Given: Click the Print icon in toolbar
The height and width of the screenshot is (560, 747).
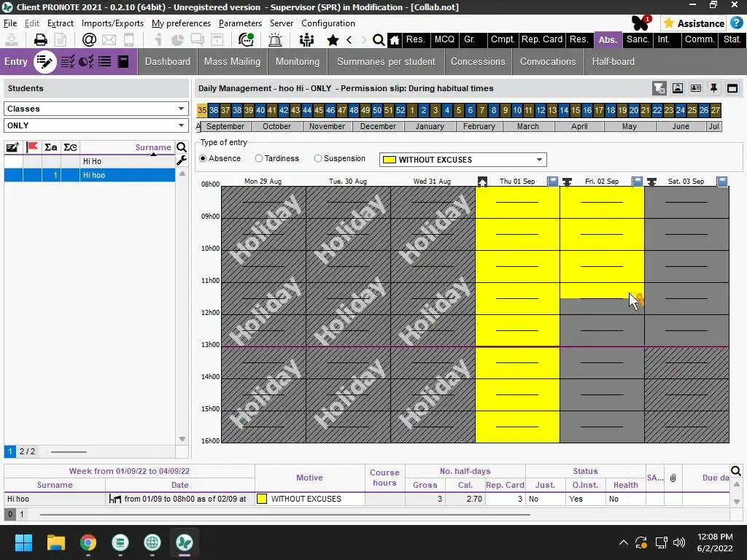Looking at the screenshot, I should click(x=41, y=39).
